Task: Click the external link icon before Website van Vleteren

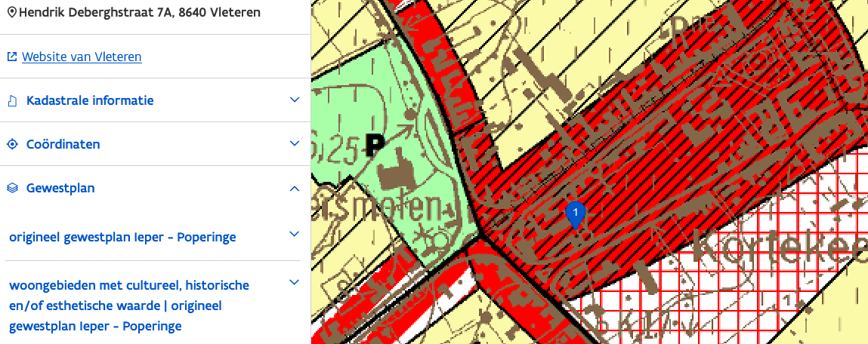Action: coord(12,57)
